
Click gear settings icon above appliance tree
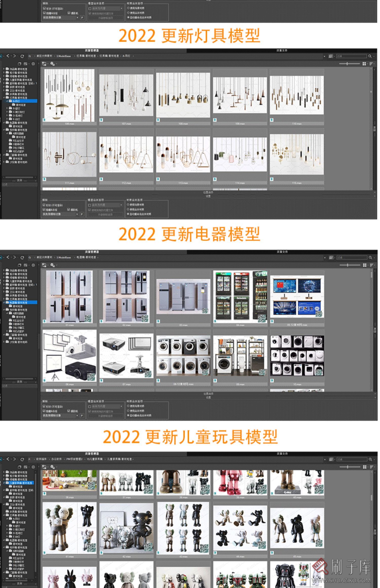[33, 265]
